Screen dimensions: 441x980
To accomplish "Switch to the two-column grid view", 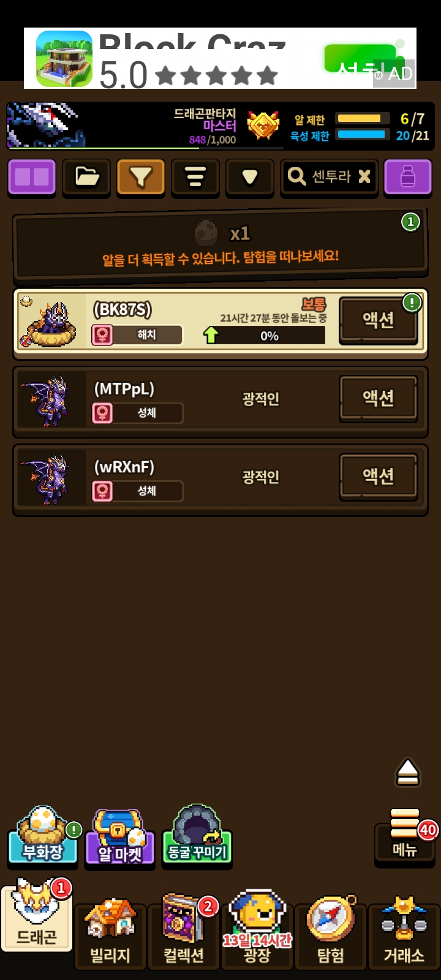I will [32, 178].
